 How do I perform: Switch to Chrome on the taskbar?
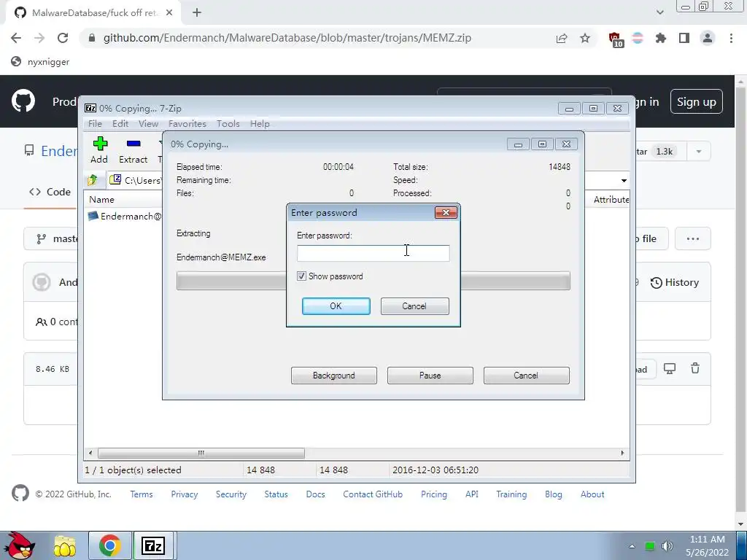point(109,545)
